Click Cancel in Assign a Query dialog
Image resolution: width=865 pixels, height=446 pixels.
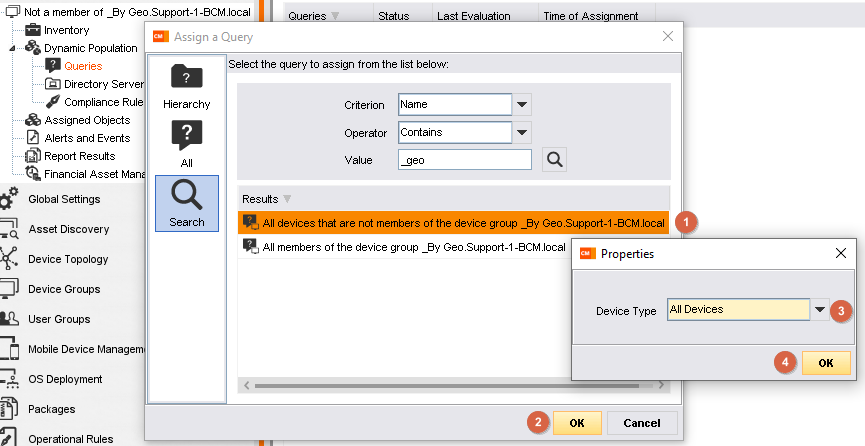642,423
